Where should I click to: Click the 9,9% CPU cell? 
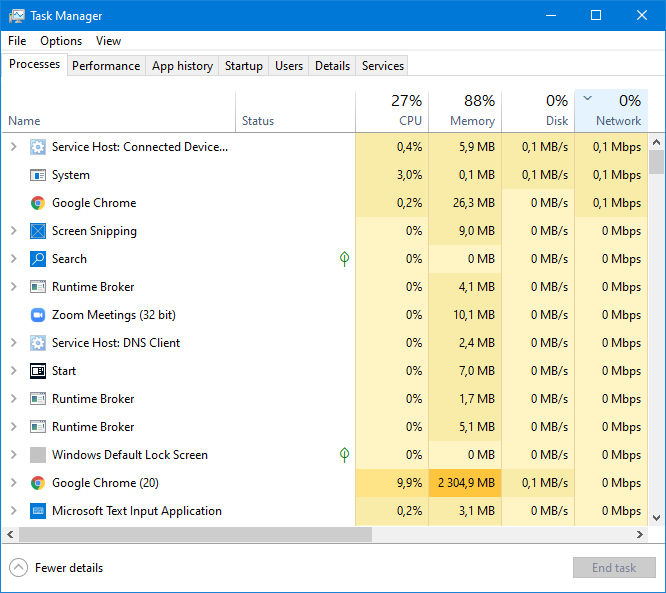click(392, 483)
